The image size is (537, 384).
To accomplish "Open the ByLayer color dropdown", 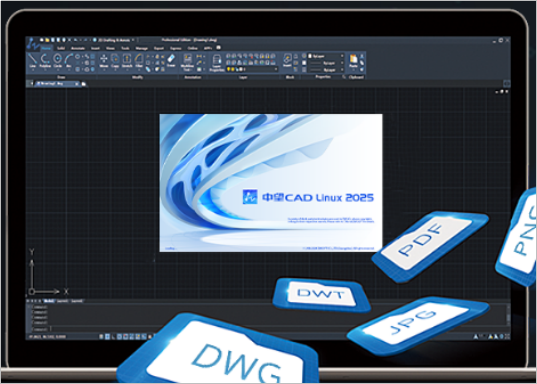I will click(326, 56).
